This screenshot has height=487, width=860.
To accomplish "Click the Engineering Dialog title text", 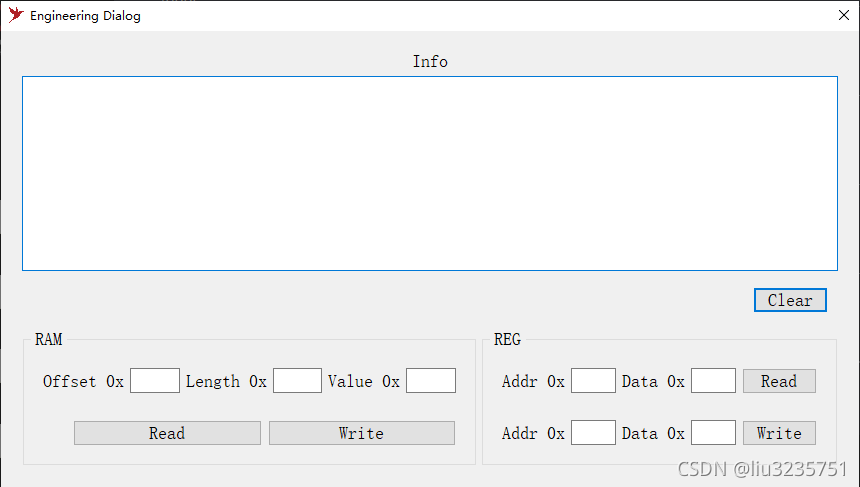I will [85, 16].
